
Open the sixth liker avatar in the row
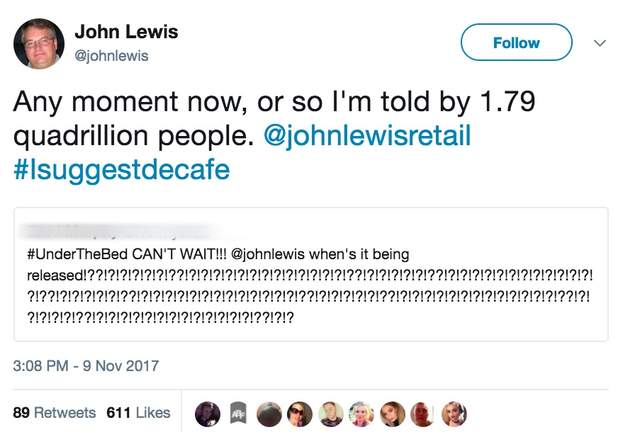pyautogui.click(x=362, y=414)
